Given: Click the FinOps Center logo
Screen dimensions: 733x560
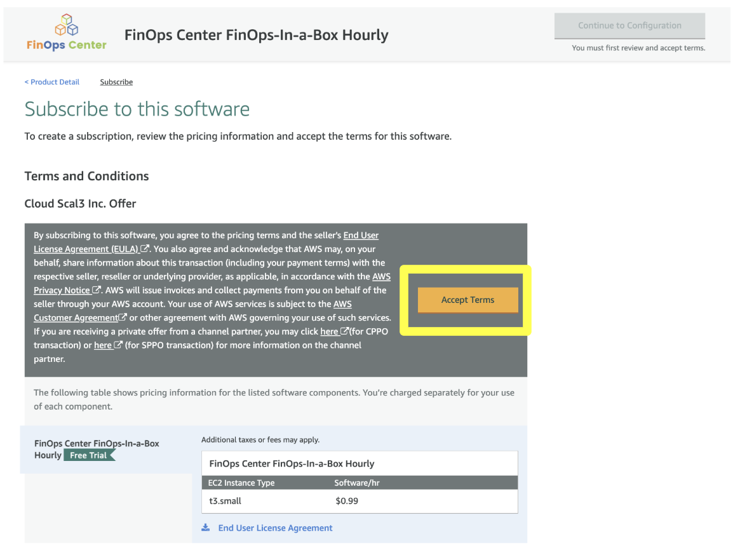Looking at the screenshot, I should (67, 33).
